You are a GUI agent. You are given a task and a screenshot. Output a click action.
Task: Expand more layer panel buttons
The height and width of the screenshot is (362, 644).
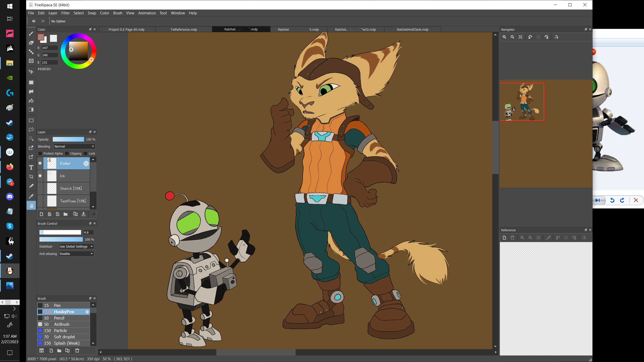(94, 214)
